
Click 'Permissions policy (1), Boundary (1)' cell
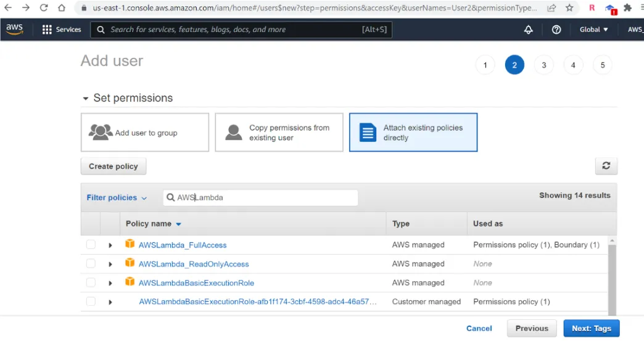[536, 245]
